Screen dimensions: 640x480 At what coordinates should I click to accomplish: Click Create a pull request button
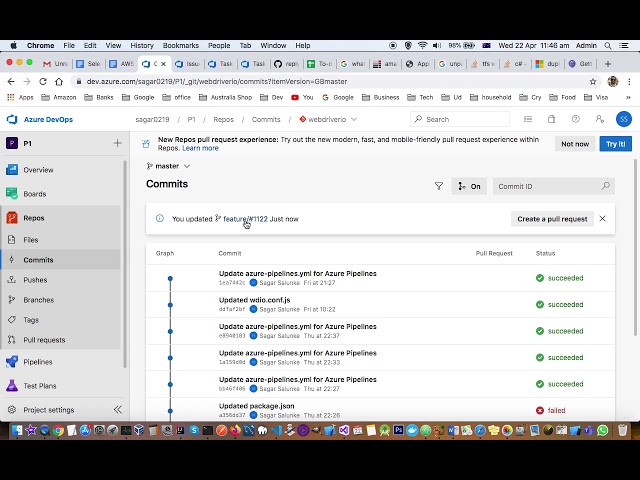pyautogui.click(x=552, y=219)
